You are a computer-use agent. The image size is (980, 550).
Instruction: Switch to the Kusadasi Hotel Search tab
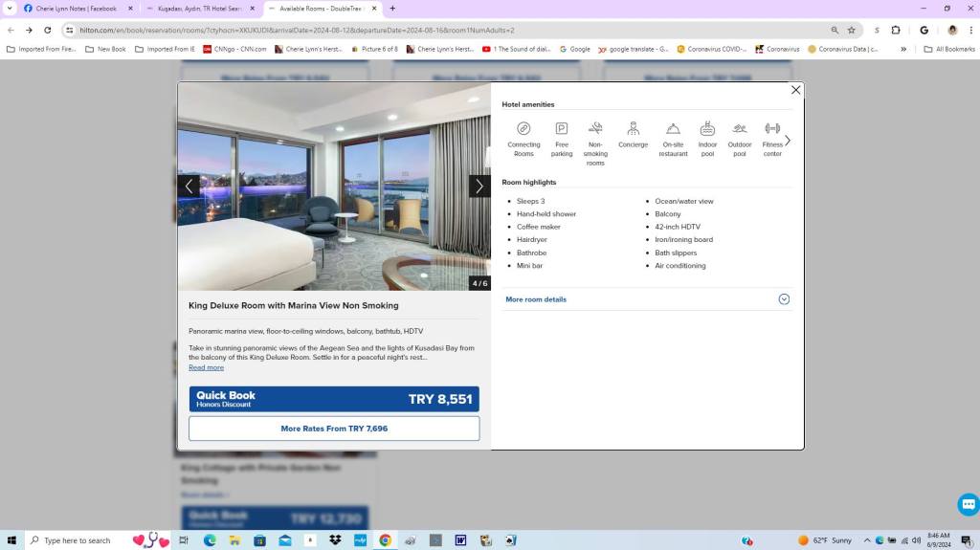(199, 9)
